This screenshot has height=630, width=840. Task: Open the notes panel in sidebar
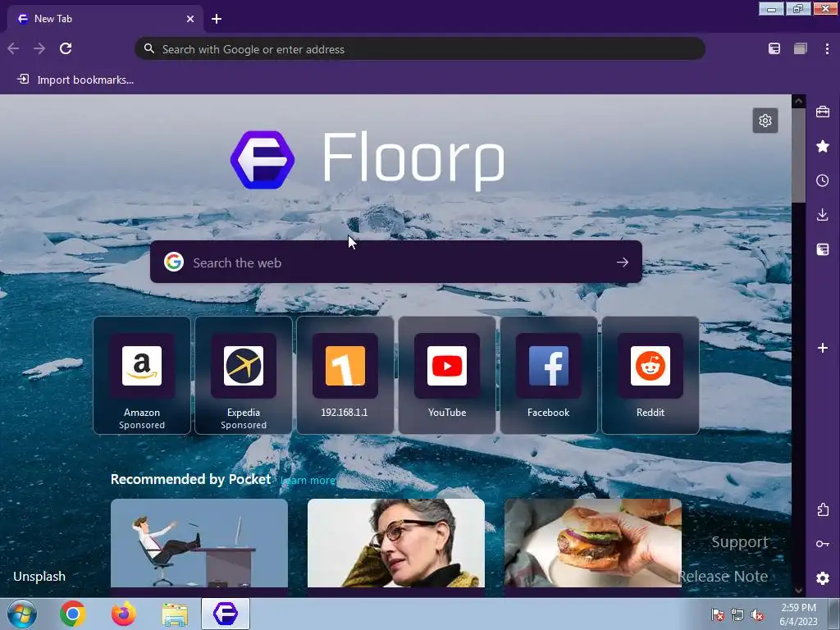coord(822,249)
